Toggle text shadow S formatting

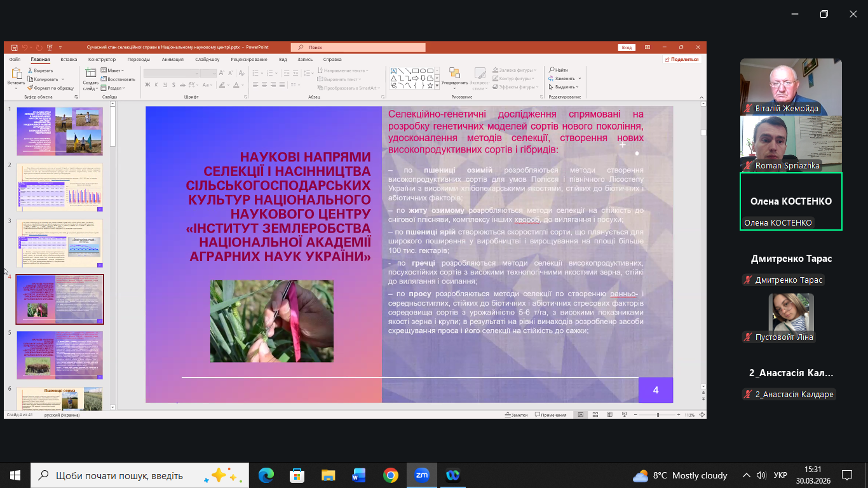(173, 85)
